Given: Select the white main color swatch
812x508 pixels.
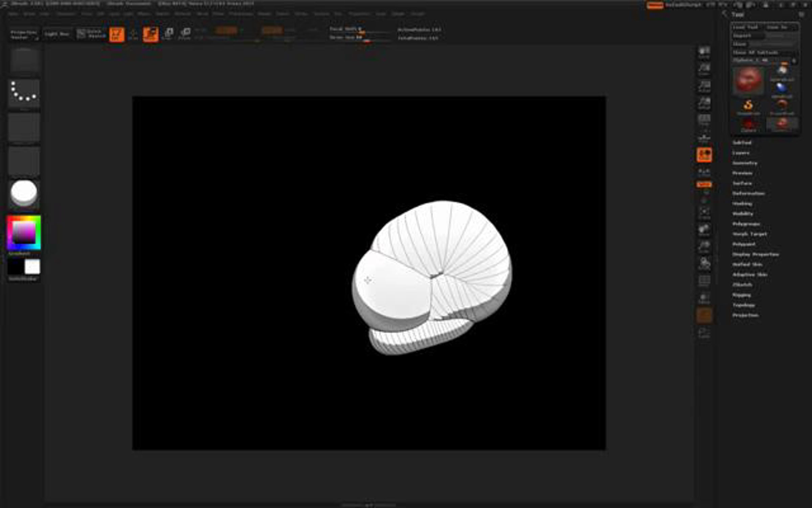Looking at the screenshot, I should (32, 267).
